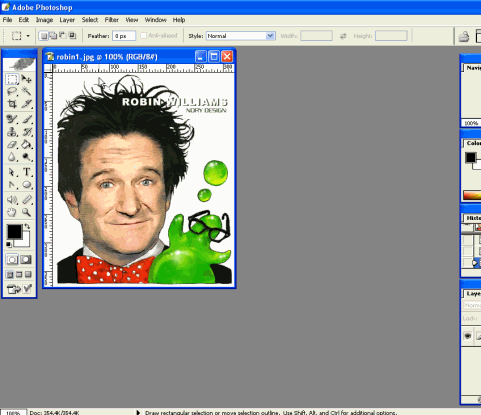This screenshot has width=481, height=415.
Task: Choose Subtract from selection mode
Action: [63, 36]
